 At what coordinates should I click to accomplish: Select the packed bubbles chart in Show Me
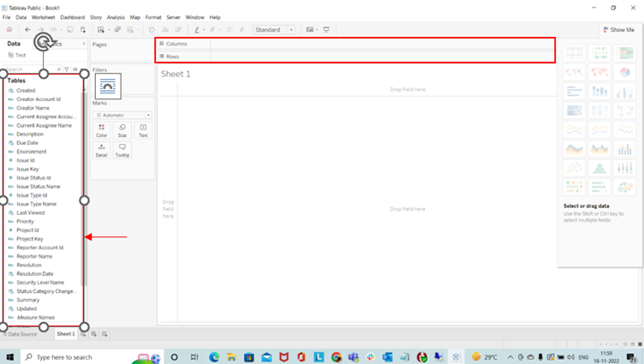point(624,188)
